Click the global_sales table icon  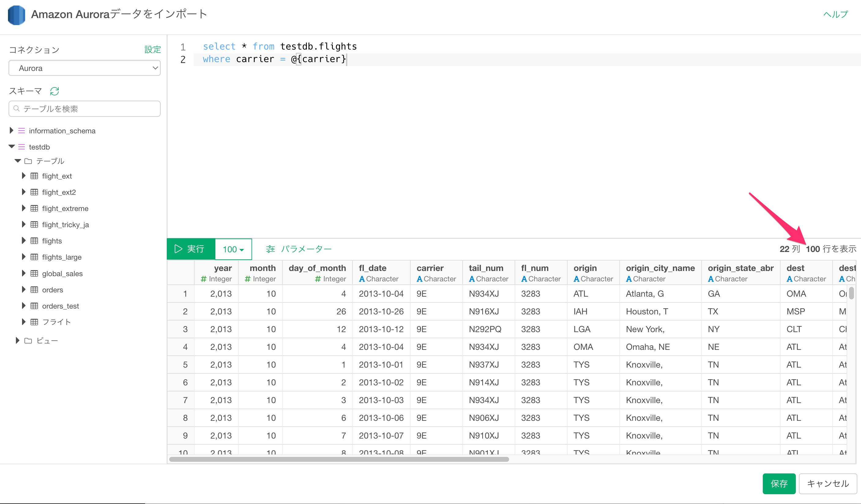click(34, 273)
